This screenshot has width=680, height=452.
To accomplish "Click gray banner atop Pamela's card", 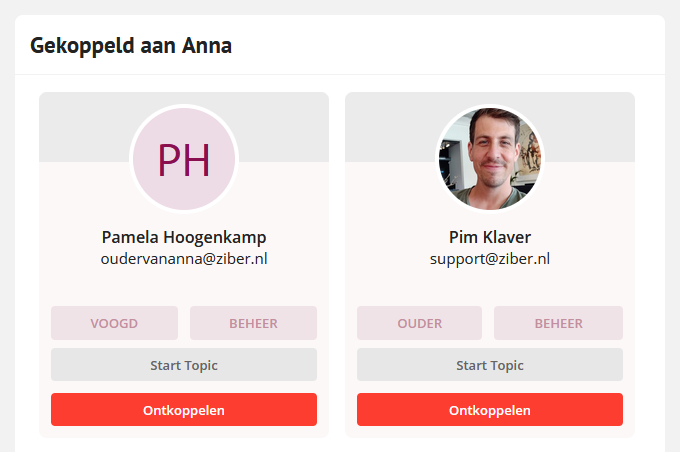I will tap(82, 127).
